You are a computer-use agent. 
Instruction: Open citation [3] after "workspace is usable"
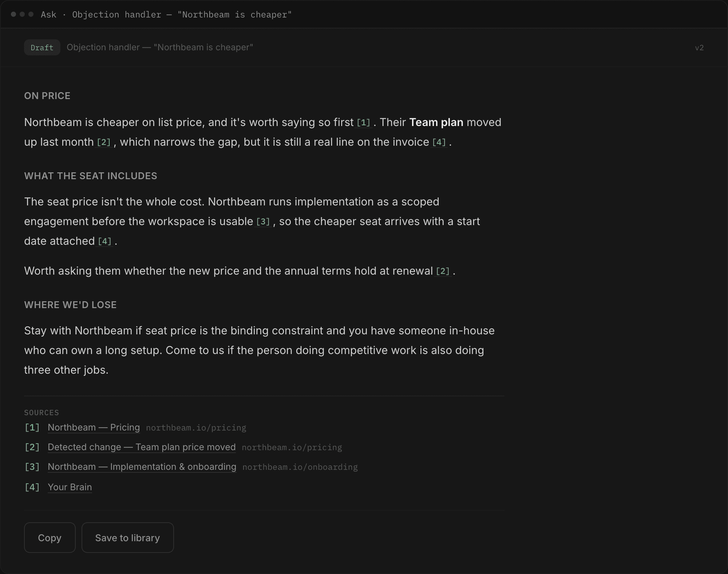[263, 222]
